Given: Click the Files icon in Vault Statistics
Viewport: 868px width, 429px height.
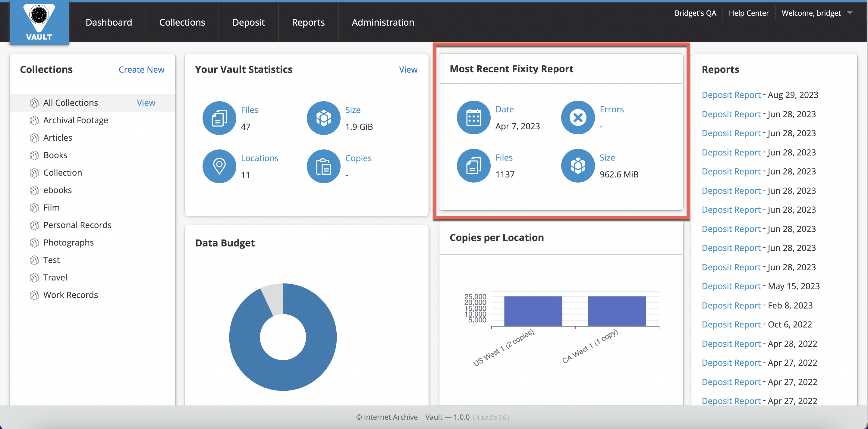Looking at the screenshot, I should (x=219, y=118).
